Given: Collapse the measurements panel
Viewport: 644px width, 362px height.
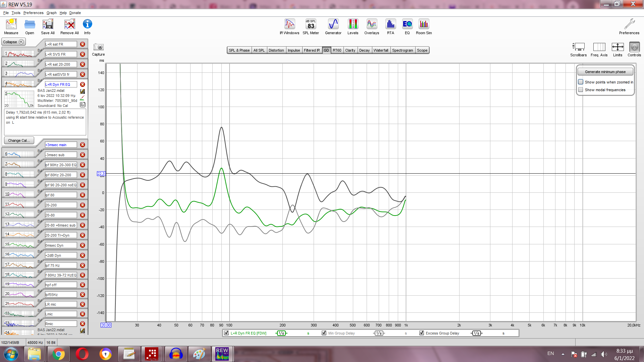Looking at the screenshot, I should [13, 42].
